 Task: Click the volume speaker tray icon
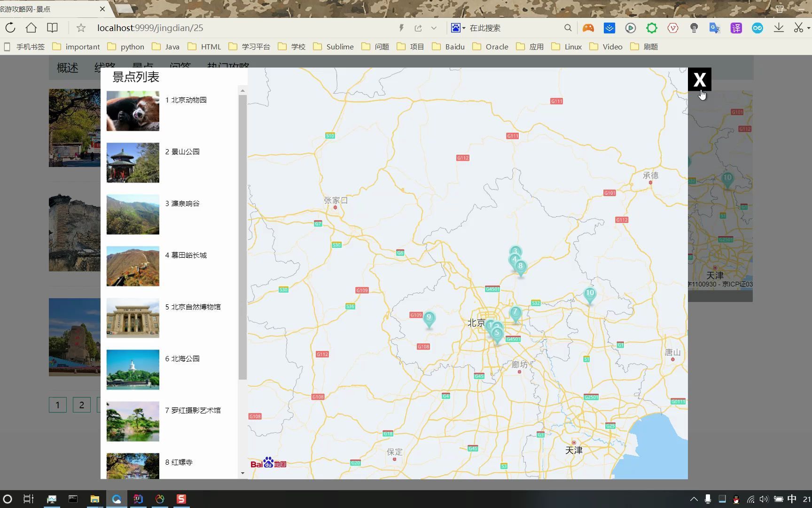point(764,499)
